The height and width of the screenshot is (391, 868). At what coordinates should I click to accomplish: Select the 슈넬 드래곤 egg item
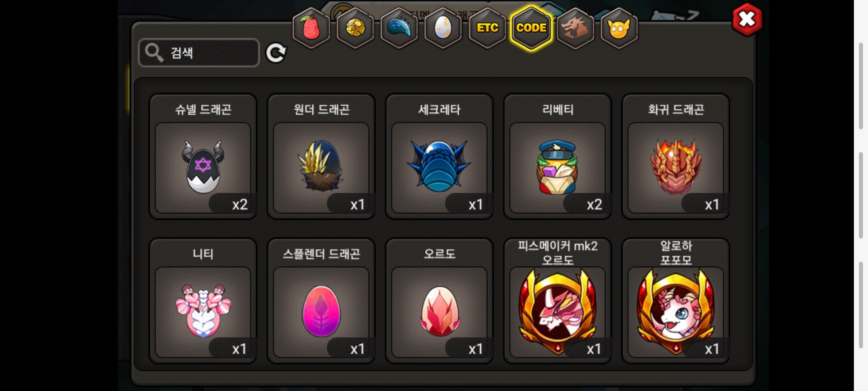[203, 156]
